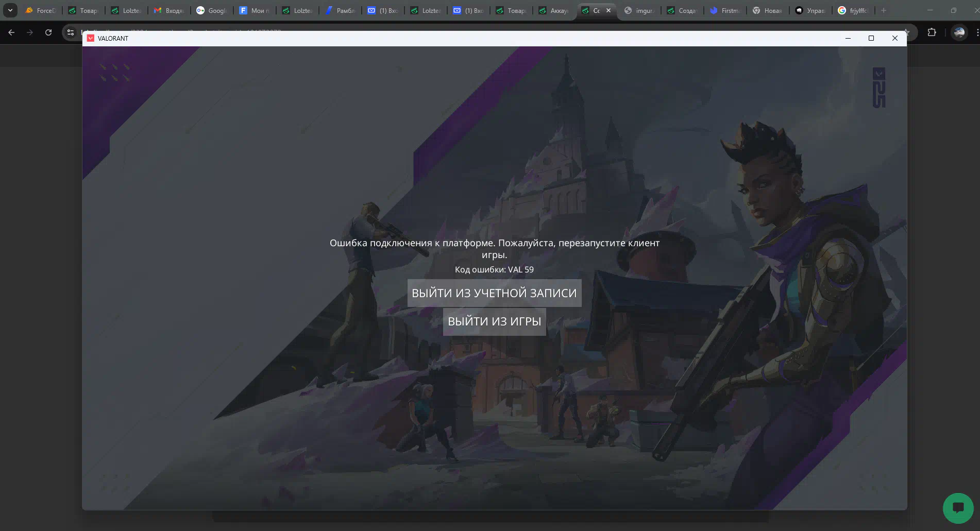Switch to the imgur browser tab
Viewport: 980px width, 531px height.
pyautogui.click(x=639, y=10)
